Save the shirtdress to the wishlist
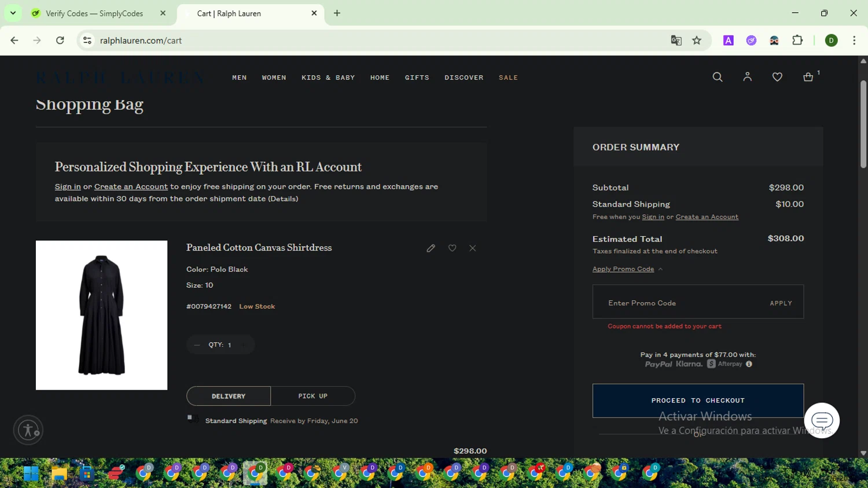This screenshot has height=488, width=868. [452, 248]
